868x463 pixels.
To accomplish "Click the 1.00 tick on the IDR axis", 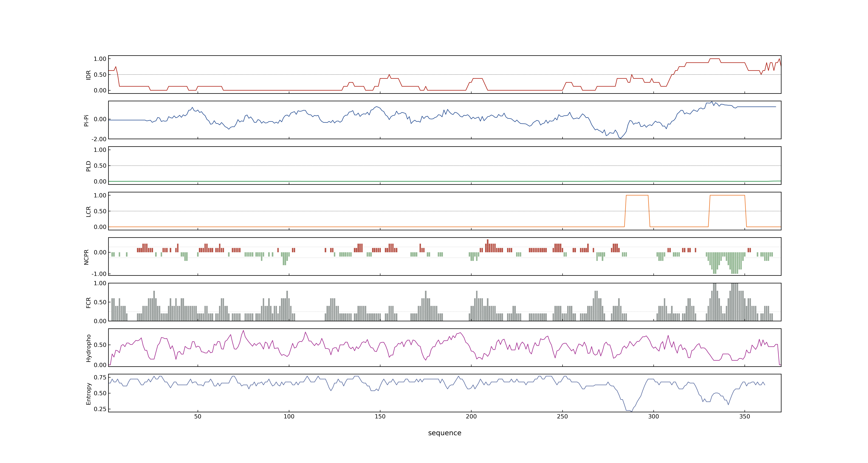I will click(100, 59).
